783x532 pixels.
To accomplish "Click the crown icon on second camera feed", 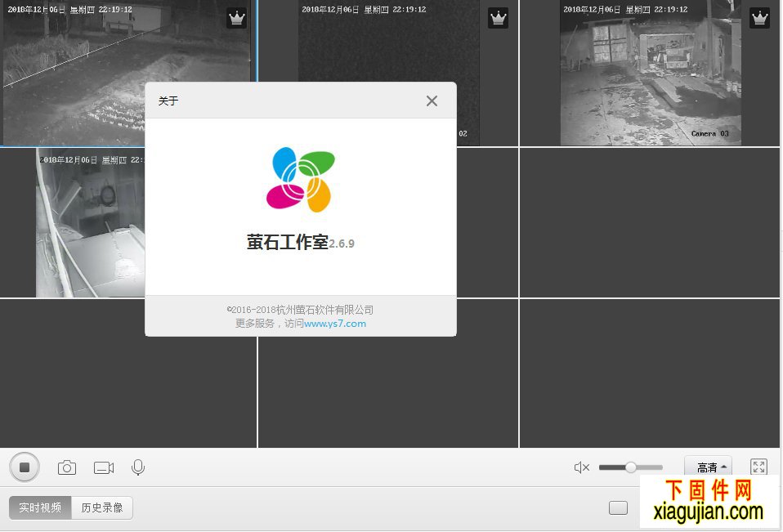I will click(x=499, y=19).
